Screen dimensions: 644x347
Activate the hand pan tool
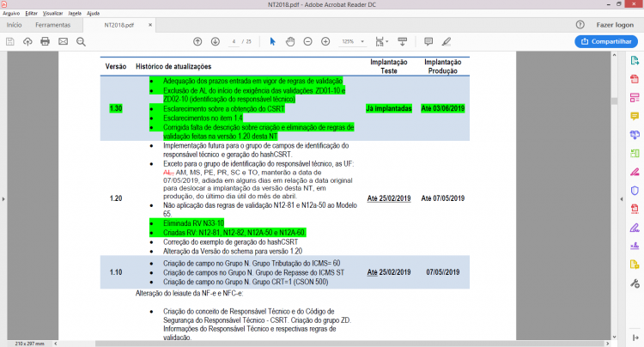[290, 41]
